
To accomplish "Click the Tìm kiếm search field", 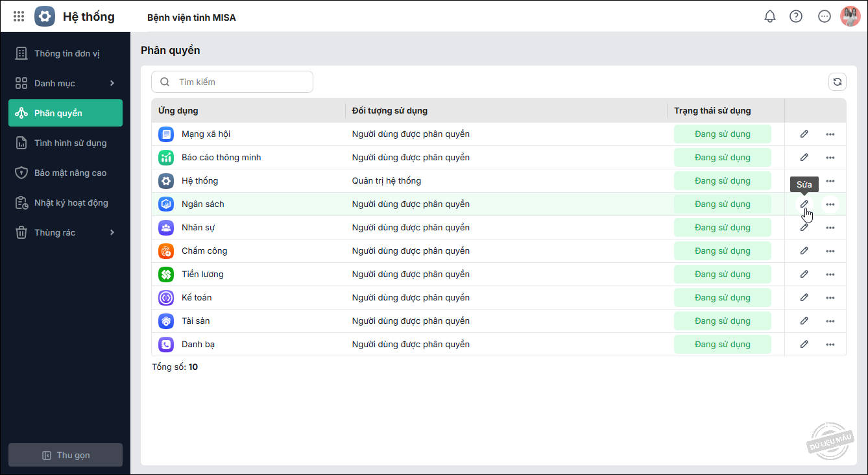I will pyautogui.click(x=240, y=82).
